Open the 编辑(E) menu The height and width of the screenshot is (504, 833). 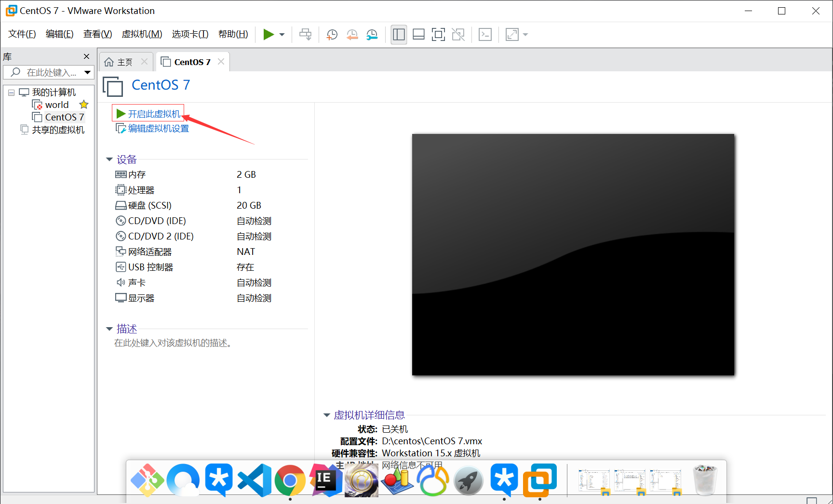click(x=60, y=34)
